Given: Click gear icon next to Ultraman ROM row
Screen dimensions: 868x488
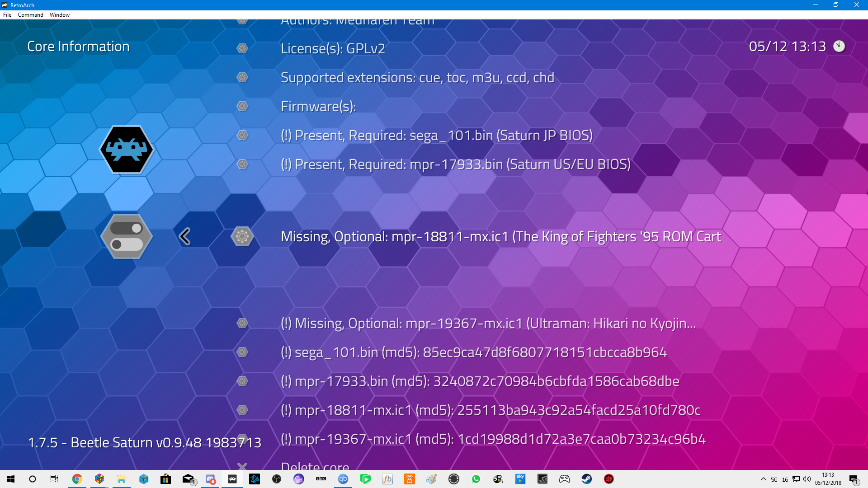Looking at the screenshot, I should [242, 323].
